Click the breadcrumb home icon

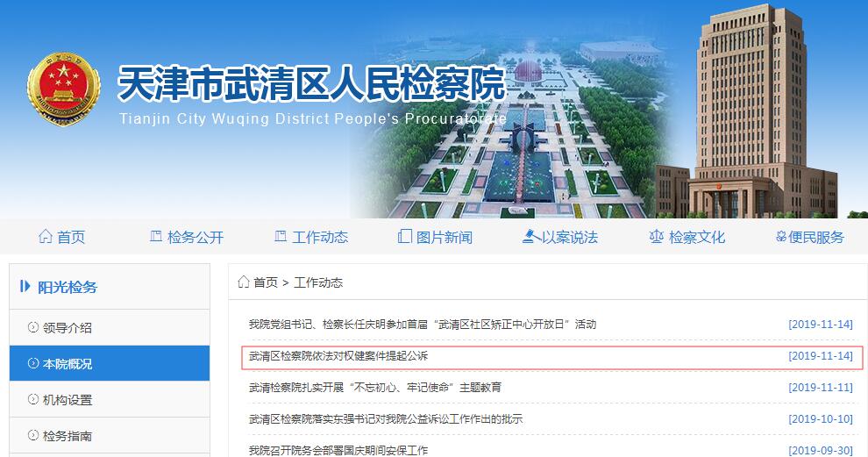tap(244, 282)
